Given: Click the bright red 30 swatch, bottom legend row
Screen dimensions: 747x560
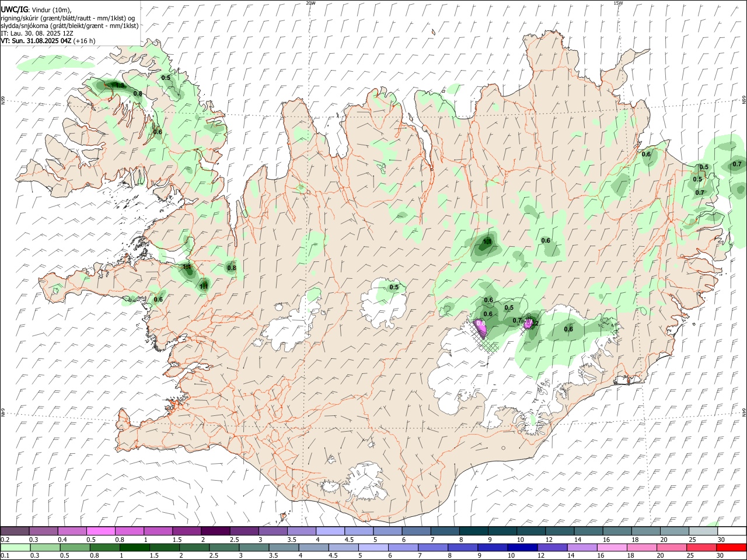Looking at the screenshot, I should 731,548.
